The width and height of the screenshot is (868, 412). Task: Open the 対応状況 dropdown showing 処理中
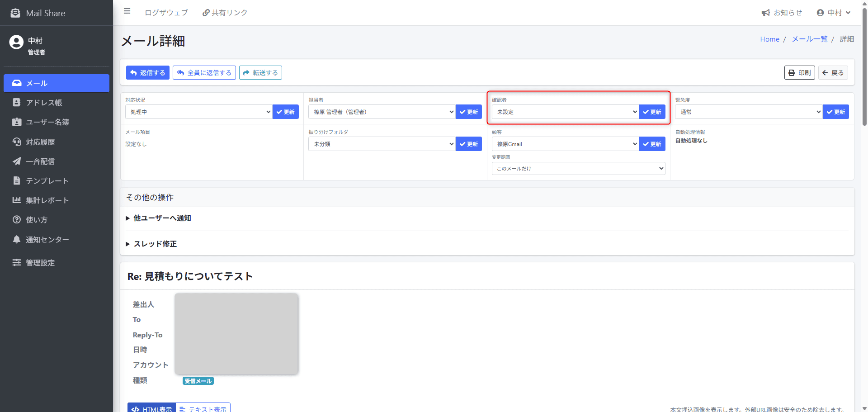pyautogui.click(x=199, y=112)
